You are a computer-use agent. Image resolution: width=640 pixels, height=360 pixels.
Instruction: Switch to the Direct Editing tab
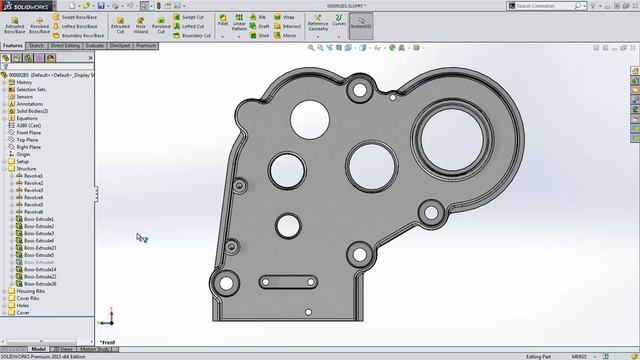[x=65, y=46]
